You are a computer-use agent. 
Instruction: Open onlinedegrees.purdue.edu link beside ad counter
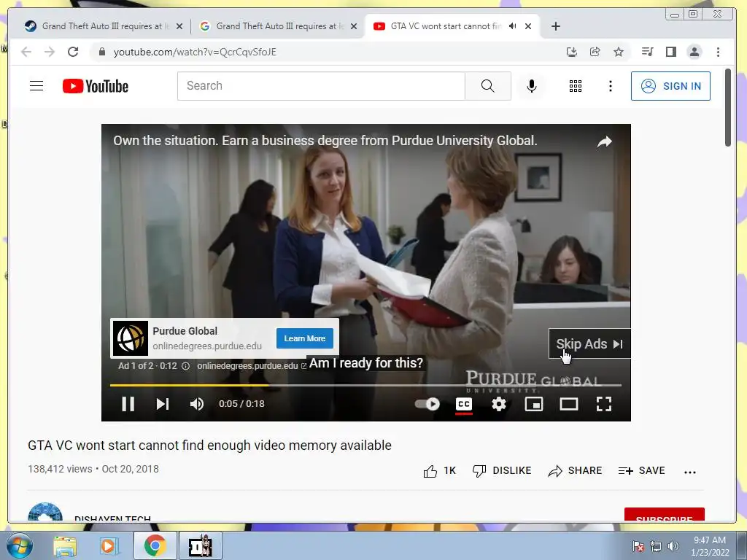coord(252,366)
